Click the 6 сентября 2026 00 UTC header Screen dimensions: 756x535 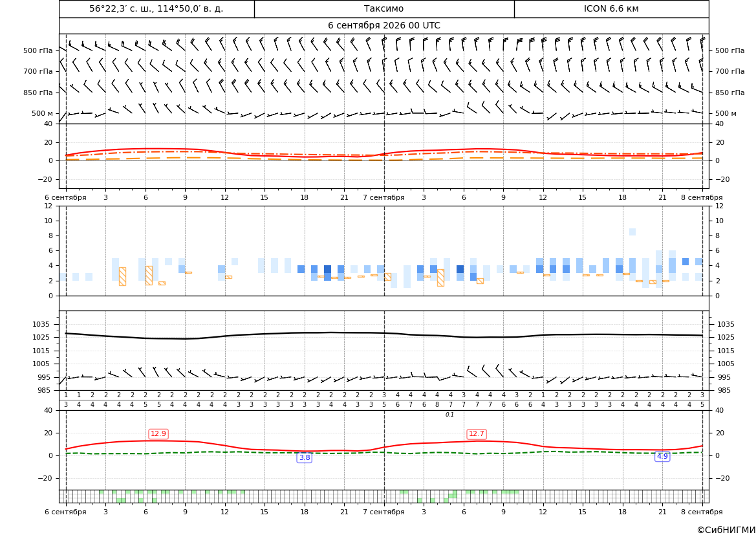(383, 26)
